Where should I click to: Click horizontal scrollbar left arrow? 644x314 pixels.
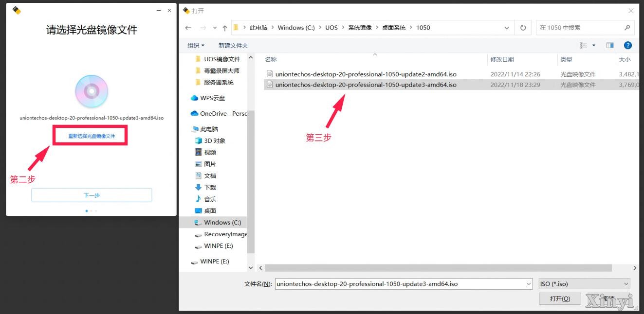tap(260, 268)
